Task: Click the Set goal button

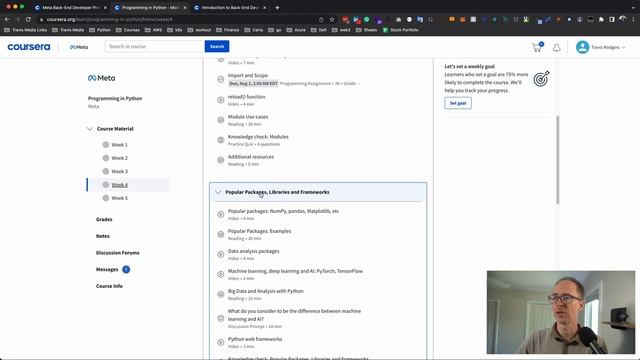Action: (x=458, y=103)
